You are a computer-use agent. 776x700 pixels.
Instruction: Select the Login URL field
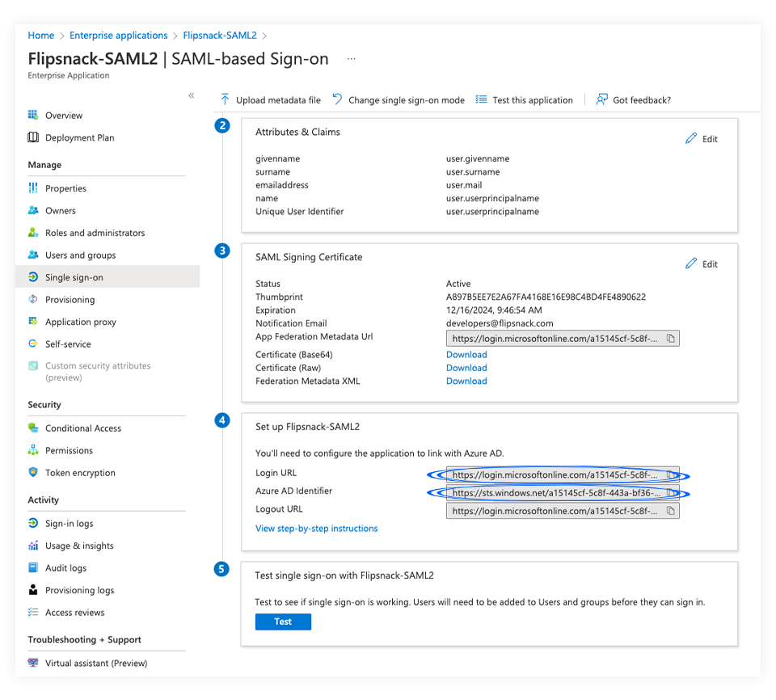(x=563, y=474)
